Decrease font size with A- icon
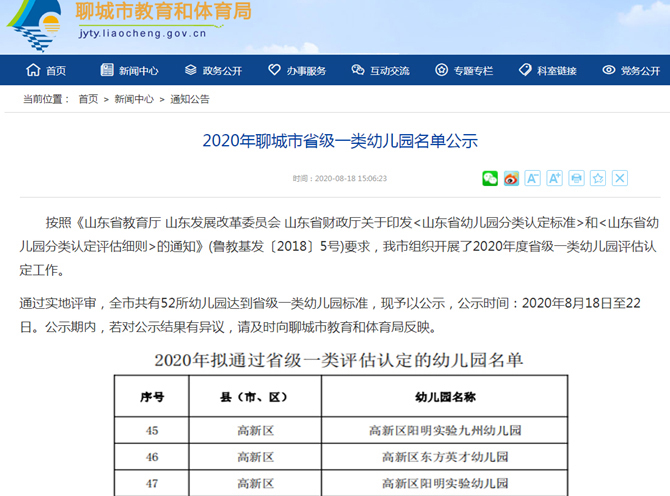Screen dimensions: 670x496 tap(533, 178)
